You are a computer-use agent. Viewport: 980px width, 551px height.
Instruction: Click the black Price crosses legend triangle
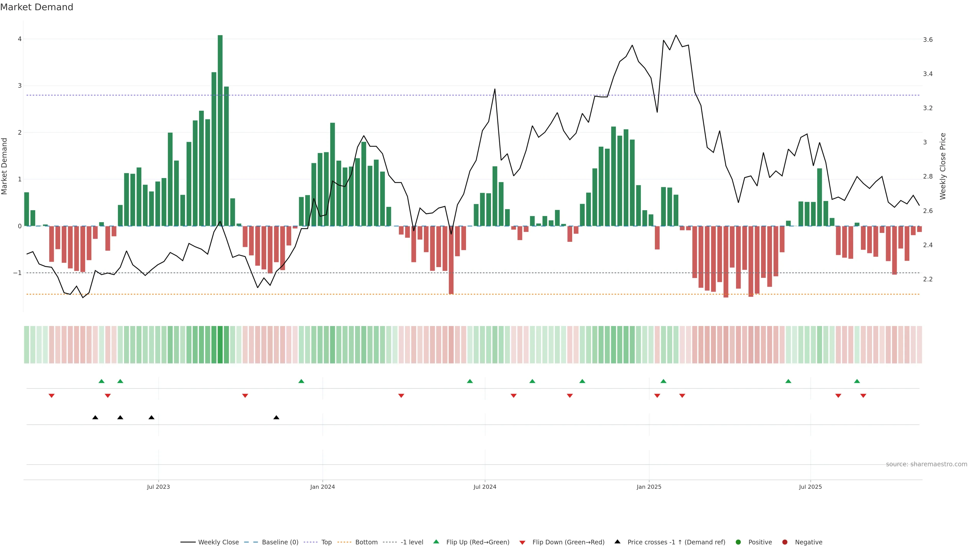pos(617,542)
